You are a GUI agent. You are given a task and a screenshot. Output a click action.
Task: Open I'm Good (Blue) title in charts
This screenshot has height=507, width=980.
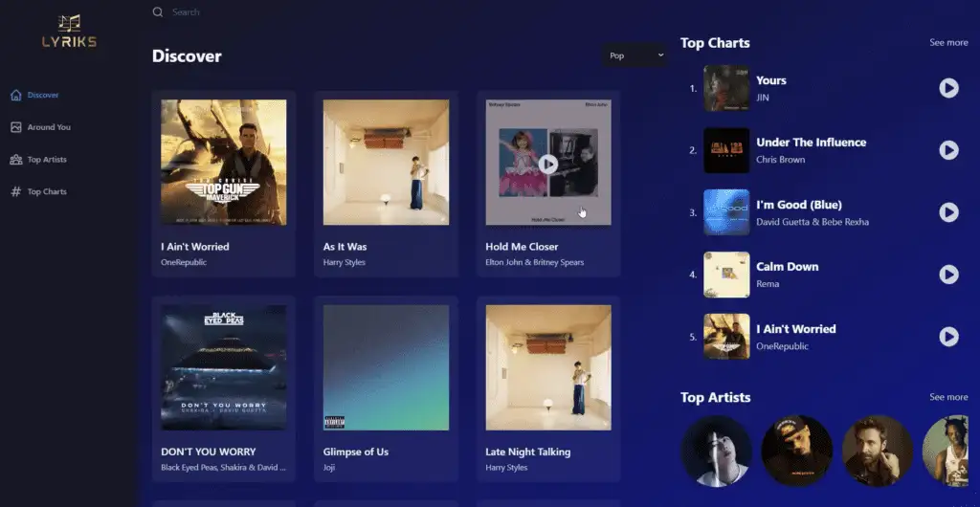pyautogui.click(x=799, y=205)
